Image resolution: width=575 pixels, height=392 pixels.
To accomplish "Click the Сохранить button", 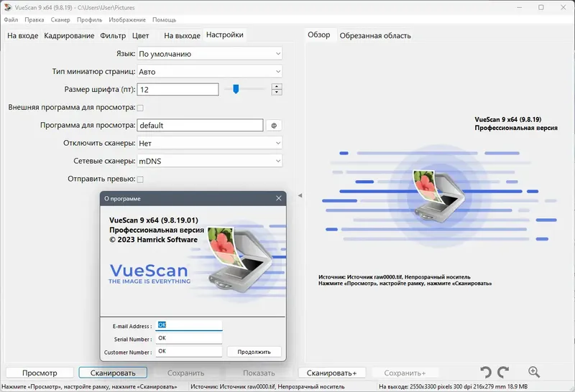I will tap(185, 373).
